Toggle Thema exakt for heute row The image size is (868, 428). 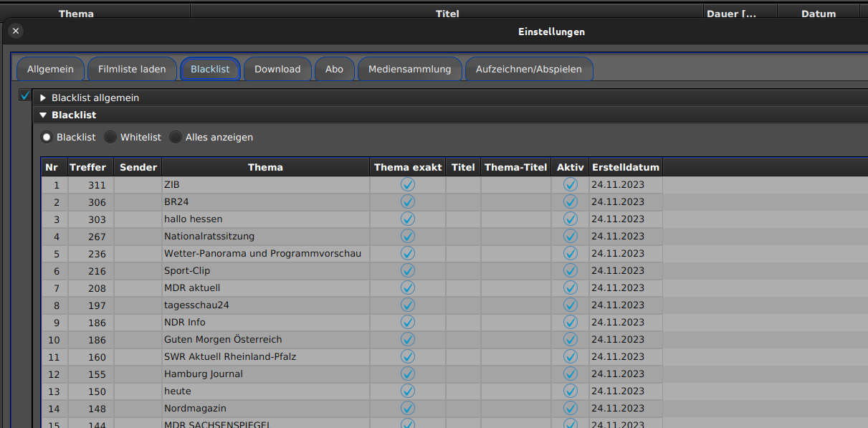408,391
